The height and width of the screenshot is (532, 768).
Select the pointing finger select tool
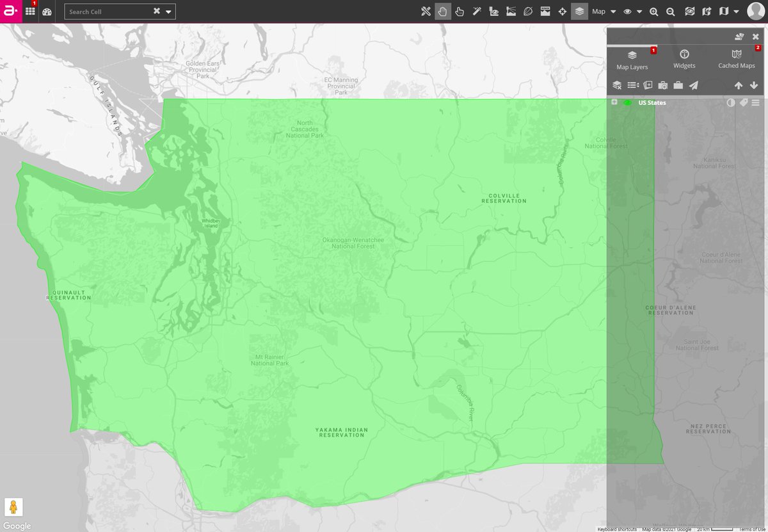pos(460,12)
